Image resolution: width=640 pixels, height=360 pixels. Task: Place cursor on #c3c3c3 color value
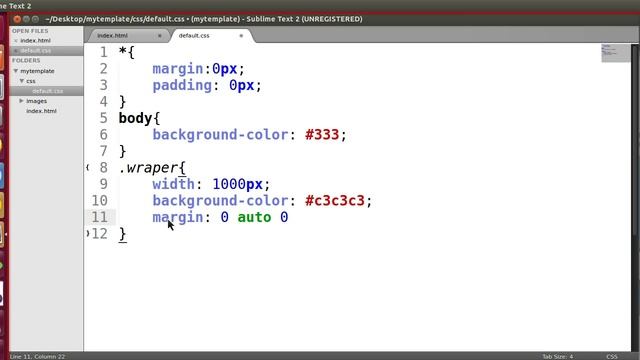335,201
